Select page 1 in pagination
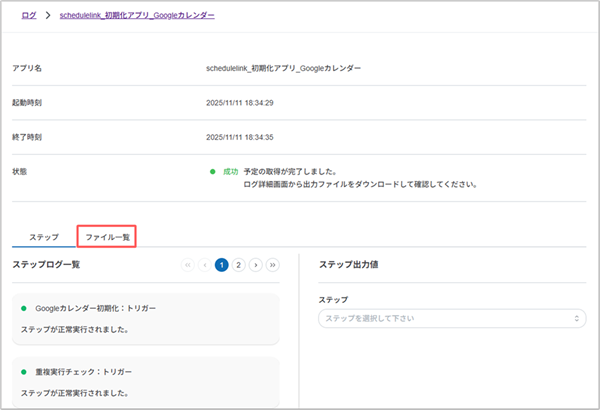600x410 pixels. [x=221, y=265]
